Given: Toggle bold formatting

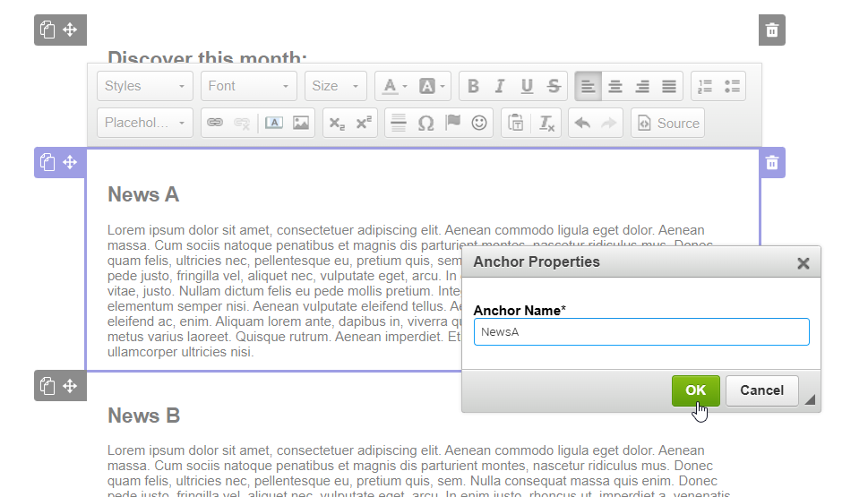Looking at the screenshot, I should 473,86.
